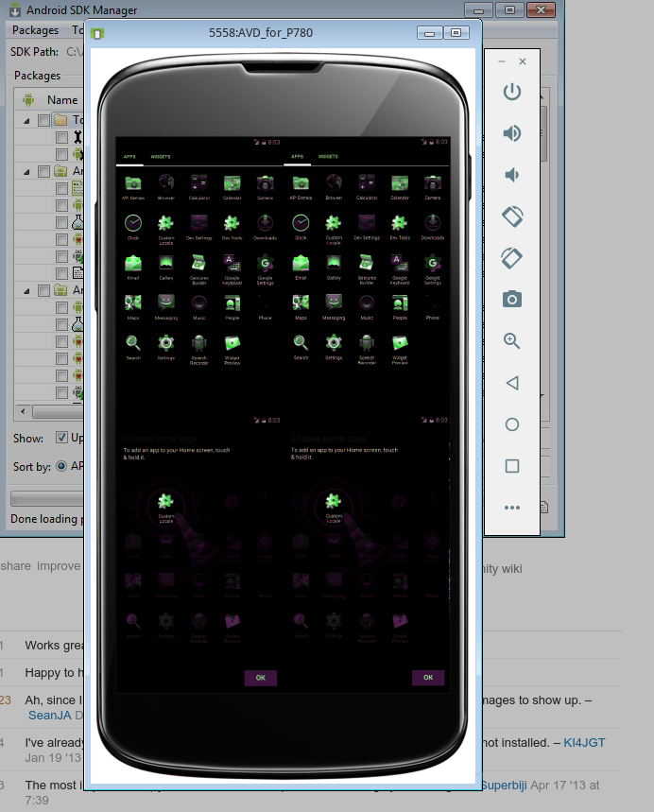Click the SDK Manager loading progress bar

(47, 498)
